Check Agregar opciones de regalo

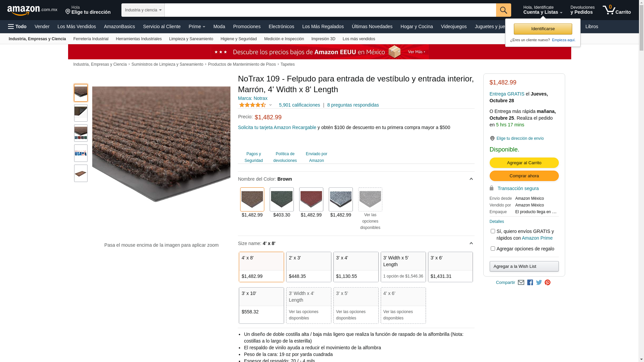[493, 249]
